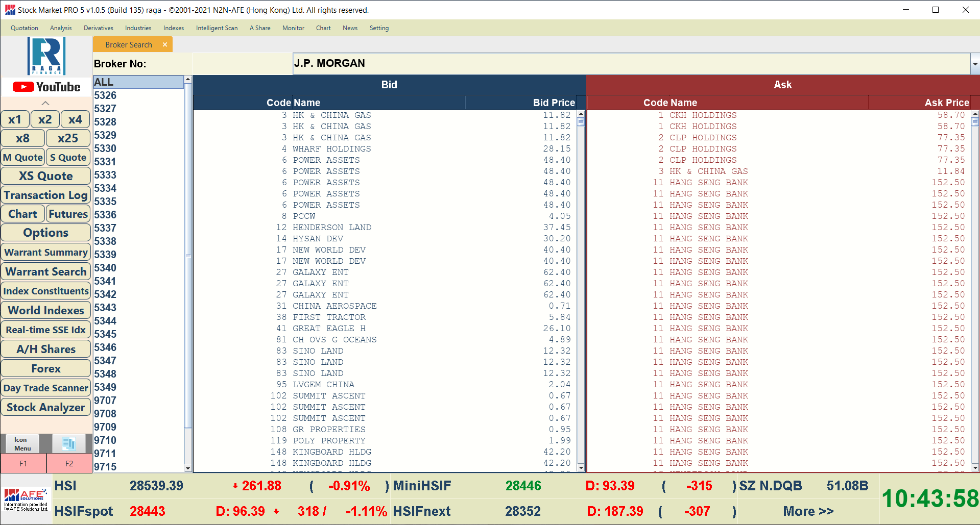Open the J.P. MORGAN broker dropdown
The height and width of the screenshot is (525, 980).
click(x=974, y=64)
